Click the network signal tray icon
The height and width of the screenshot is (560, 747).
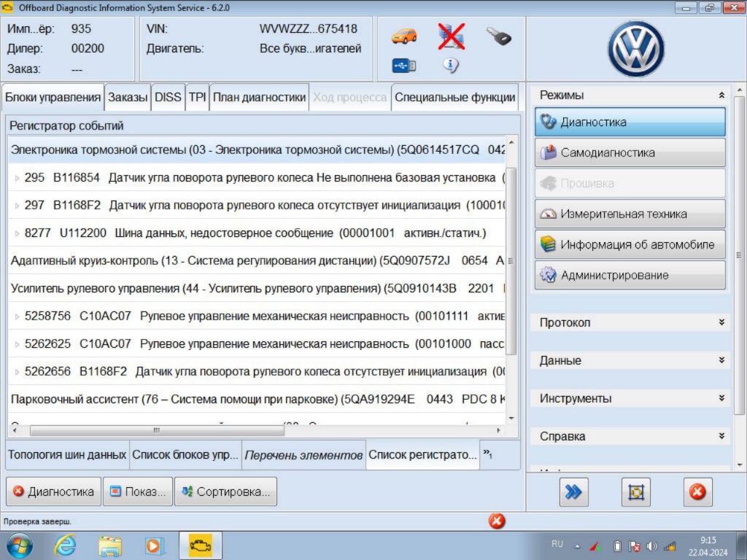tap(670, 547)
